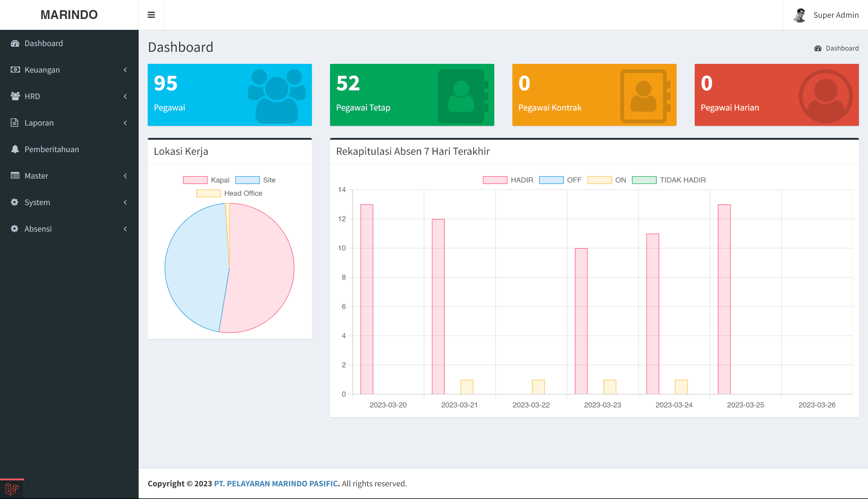Click the System gear icon in sidebar
Viewport: 868px width, 499px height.
tap(15, 202)
